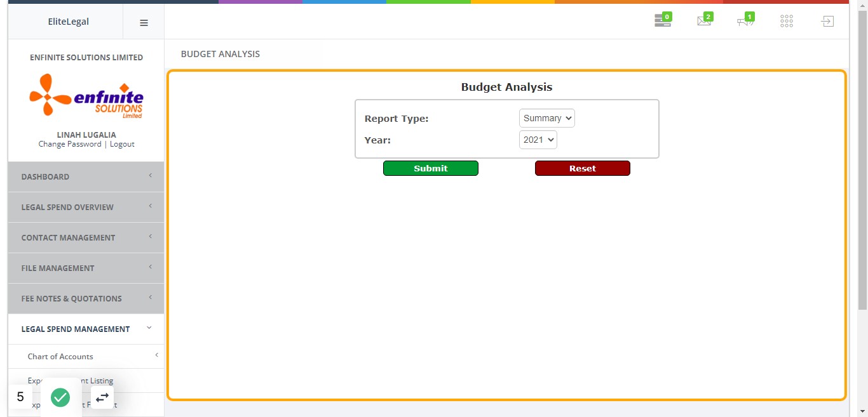Click the Logout link under user name
This screenshot has width=868, height=417.
point(122,144)
